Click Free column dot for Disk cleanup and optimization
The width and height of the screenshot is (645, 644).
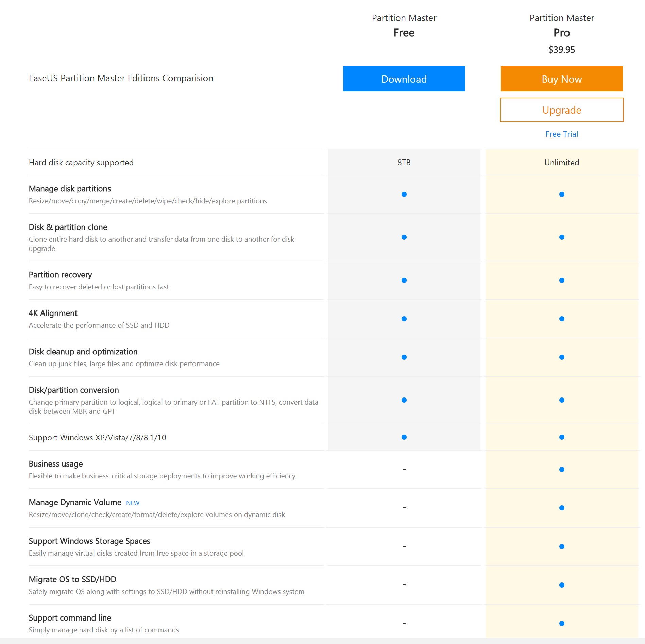point(404,357)
